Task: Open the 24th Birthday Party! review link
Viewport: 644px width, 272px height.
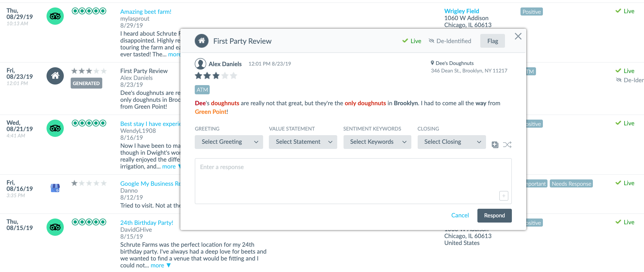Action: (x=146, y=223)
